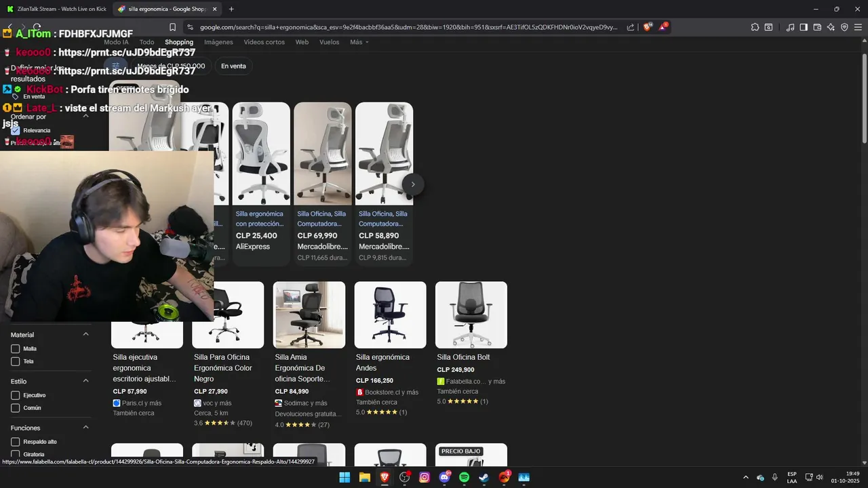Open Silla ejecutiva ergonomica escritorio link
Screen dimensions: 868x488
(x=144, y=368)
